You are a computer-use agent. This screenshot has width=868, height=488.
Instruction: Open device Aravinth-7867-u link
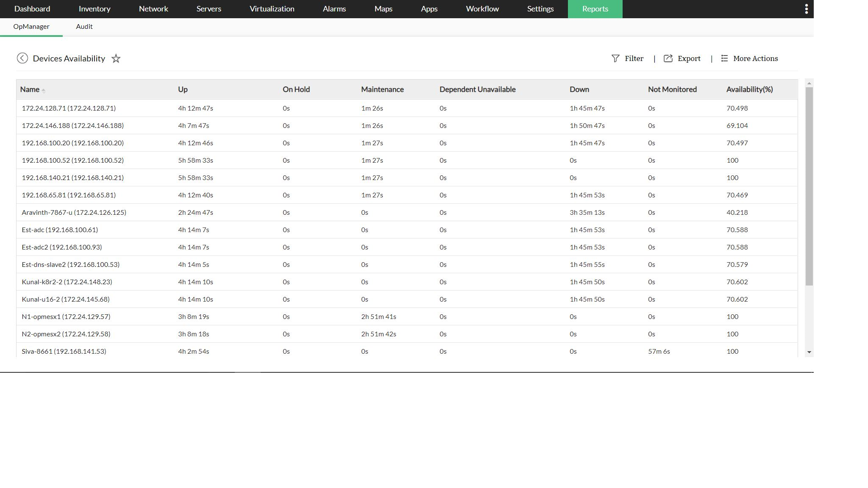tap(74, 212)
